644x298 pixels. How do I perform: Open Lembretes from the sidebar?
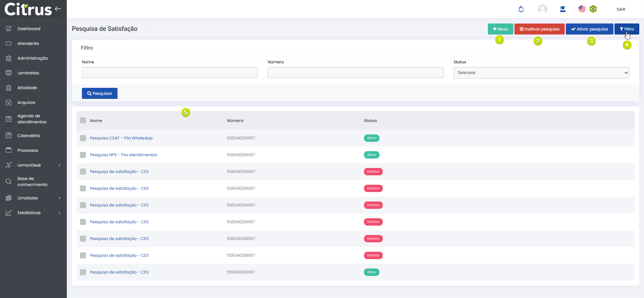[x=28, y=73]
